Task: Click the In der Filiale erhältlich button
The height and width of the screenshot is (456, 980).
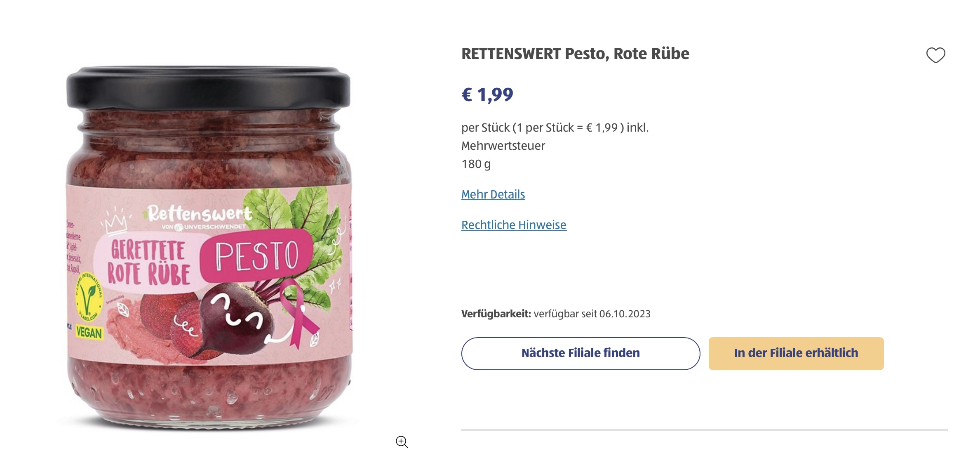Action: (x=796, y=353)
